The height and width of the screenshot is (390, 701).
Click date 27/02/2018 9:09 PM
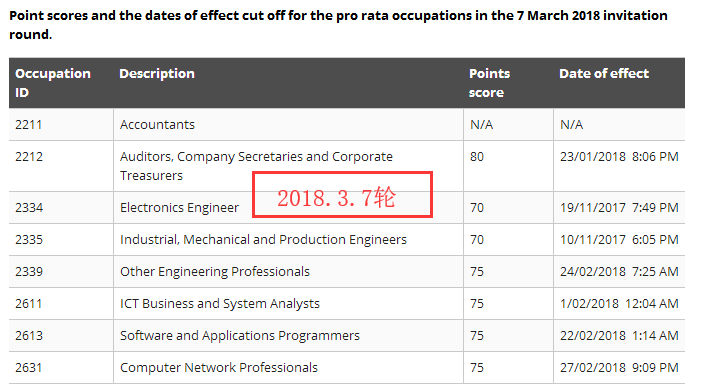[x=619, y=368]
